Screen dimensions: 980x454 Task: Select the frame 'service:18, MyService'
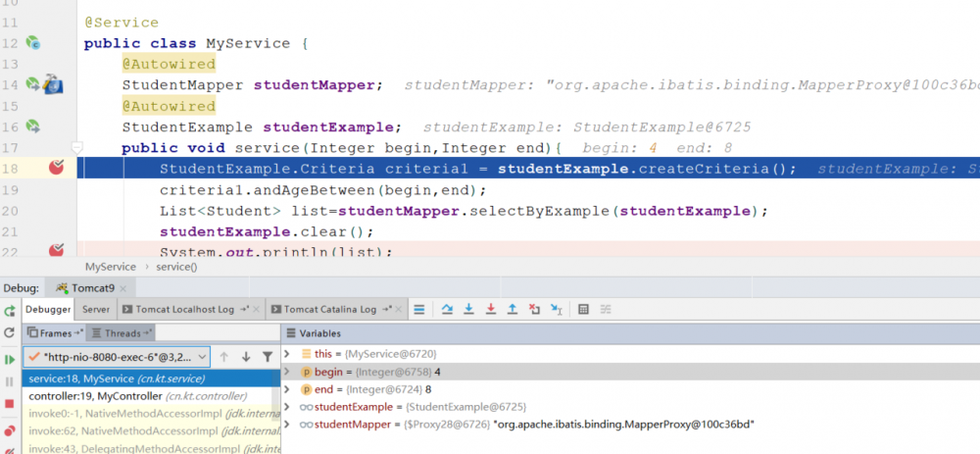click(151, 378)
